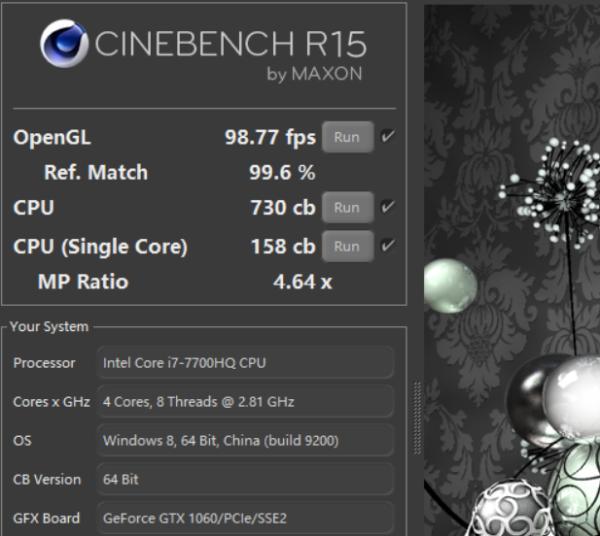Select the OS field showing Windows 8
The width and height of the screenshot is (600, 536).
coord(245,440)
